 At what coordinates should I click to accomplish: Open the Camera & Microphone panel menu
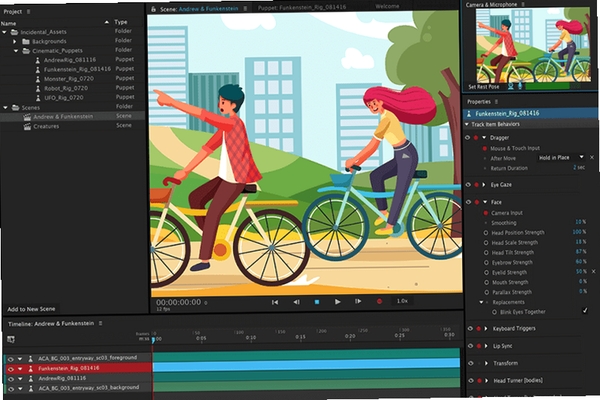[x=523, y=4]
